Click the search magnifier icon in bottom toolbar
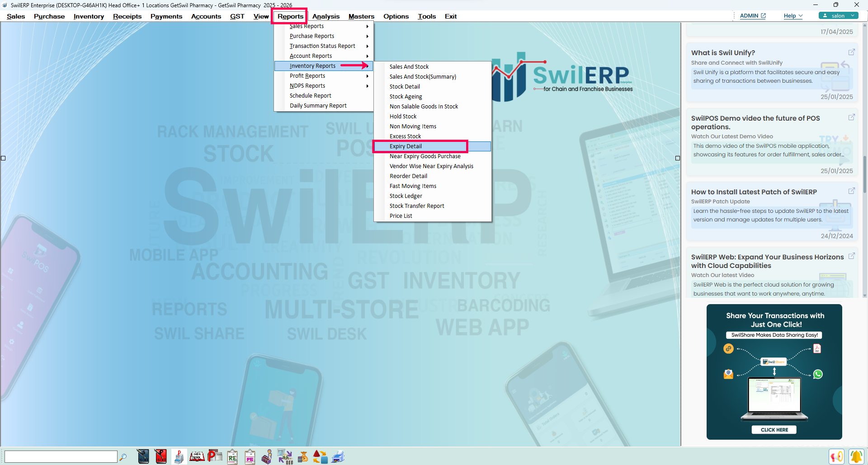 click(123, 457)
